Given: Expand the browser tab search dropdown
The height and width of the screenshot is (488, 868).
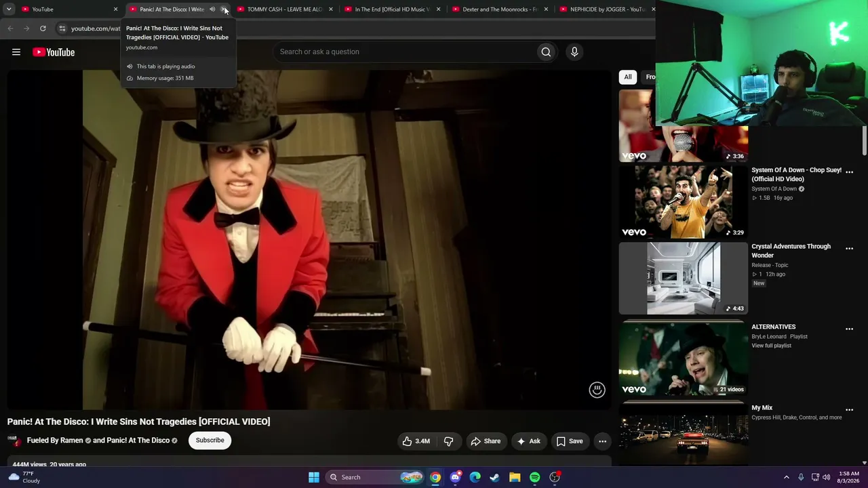Looking at the screenshot, I should point(9,9).
